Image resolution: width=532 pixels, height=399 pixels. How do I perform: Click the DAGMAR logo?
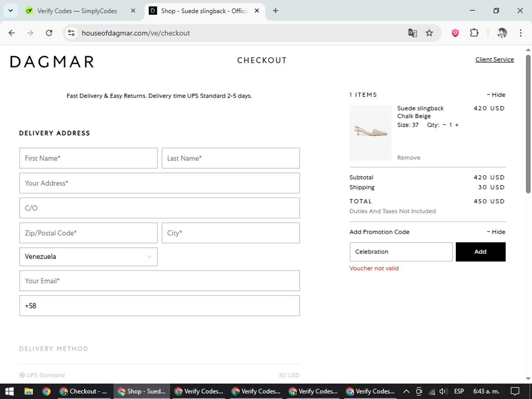52,62
